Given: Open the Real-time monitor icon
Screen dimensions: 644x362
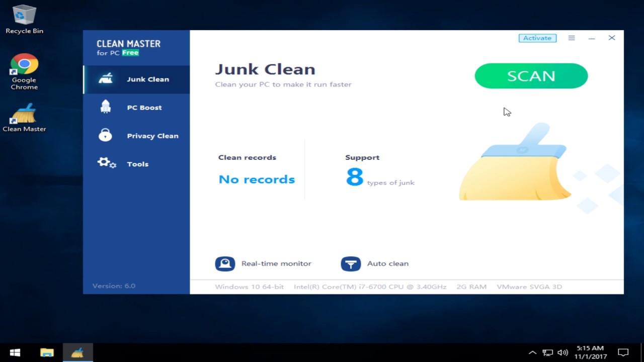Looking at the screenshot, I should (x=225, y=263).
